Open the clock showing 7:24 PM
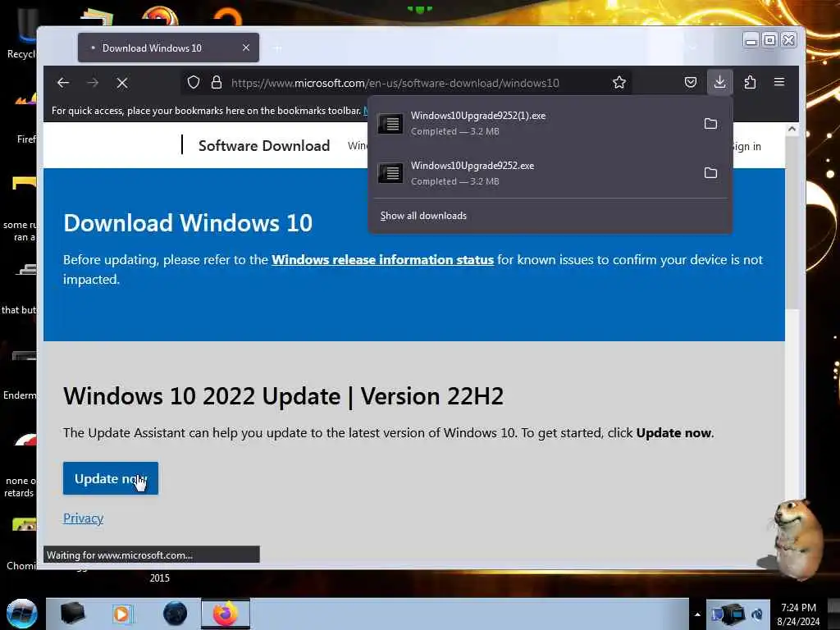The width and height of the screenshot is (840, 630). pyautogui.click(x=798, y=614)
